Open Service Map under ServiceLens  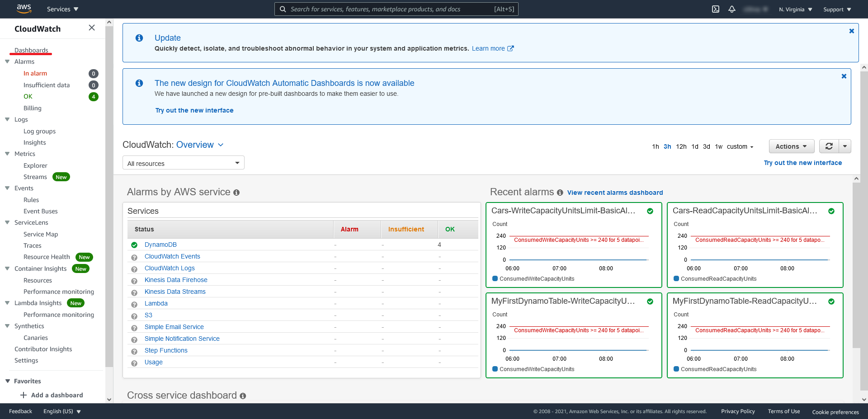(41, 234)
